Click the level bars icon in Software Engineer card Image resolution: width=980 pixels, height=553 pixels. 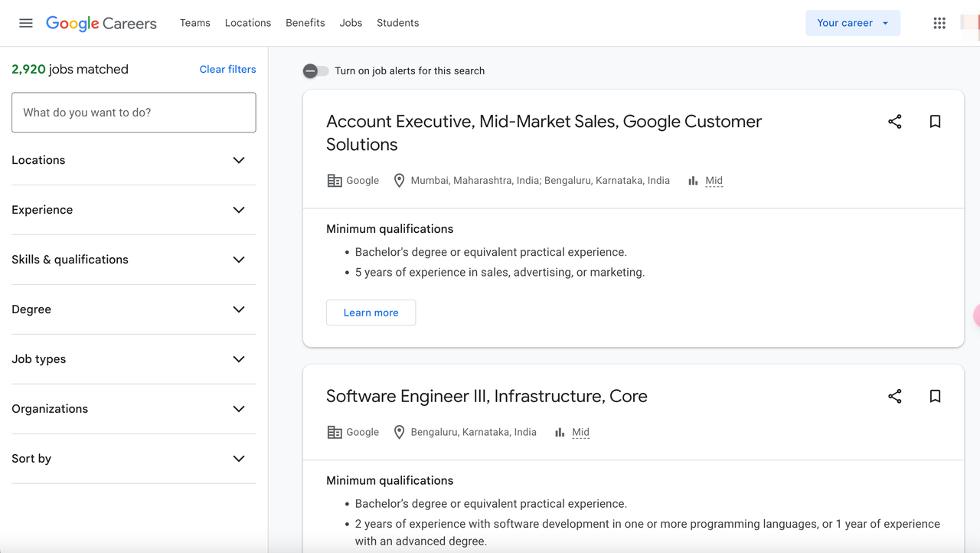click(x=560, y=432)
